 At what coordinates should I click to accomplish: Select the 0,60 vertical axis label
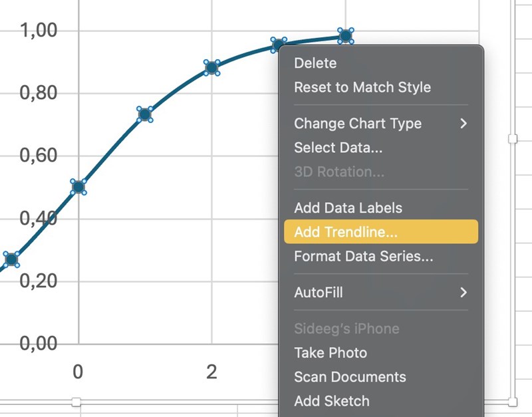[38, 156]
